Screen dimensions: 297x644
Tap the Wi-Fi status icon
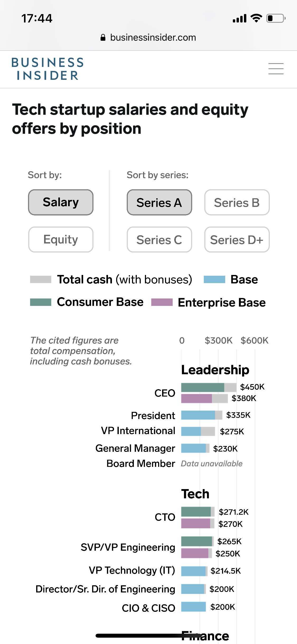[x=256, y=18]
